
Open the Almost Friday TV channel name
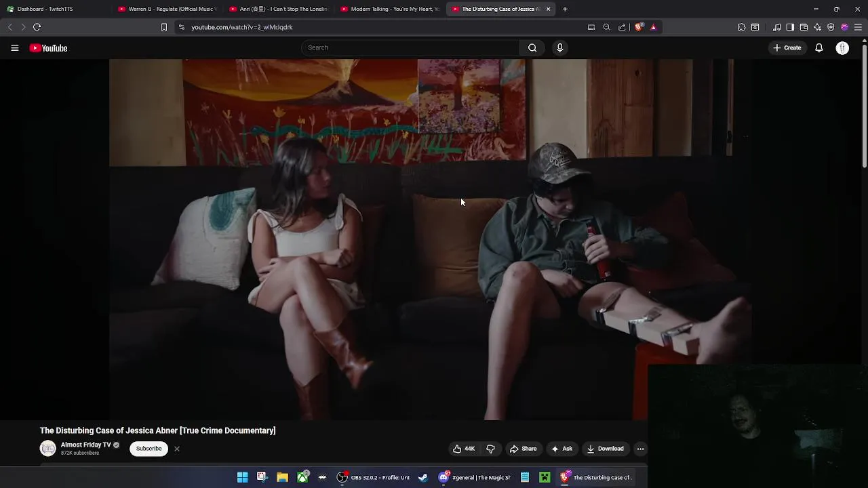(x=85, y=445)
